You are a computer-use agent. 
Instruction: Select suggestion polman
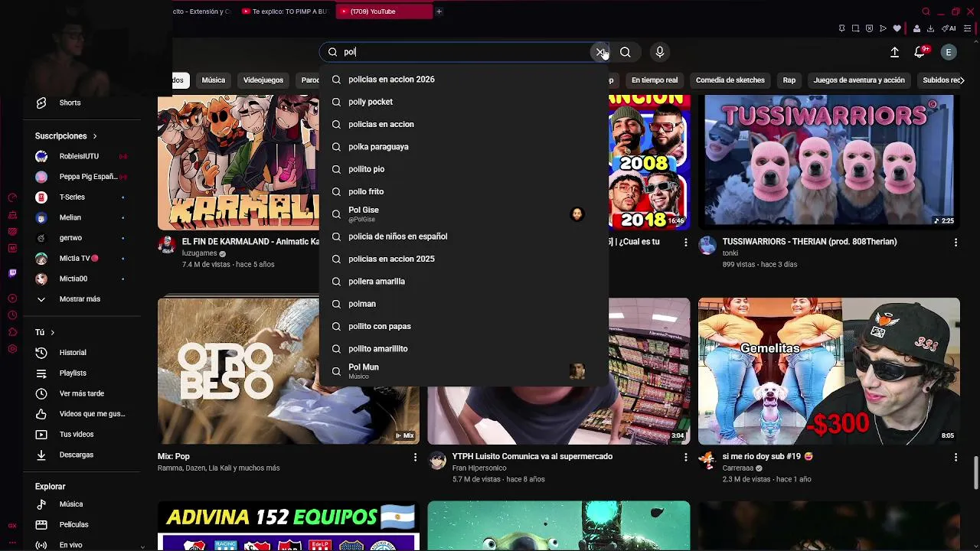coord(464,304)
